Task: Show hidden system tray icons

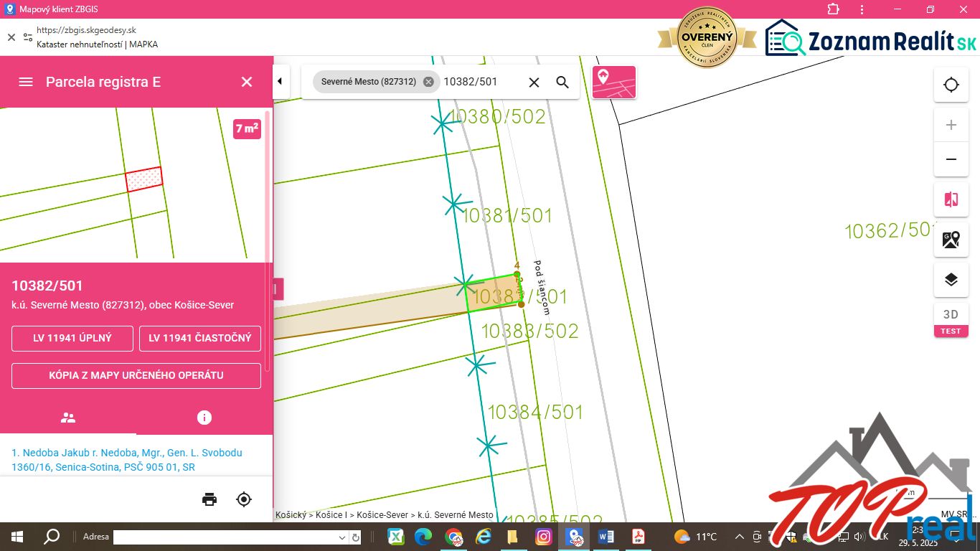Action: (740, 537)
